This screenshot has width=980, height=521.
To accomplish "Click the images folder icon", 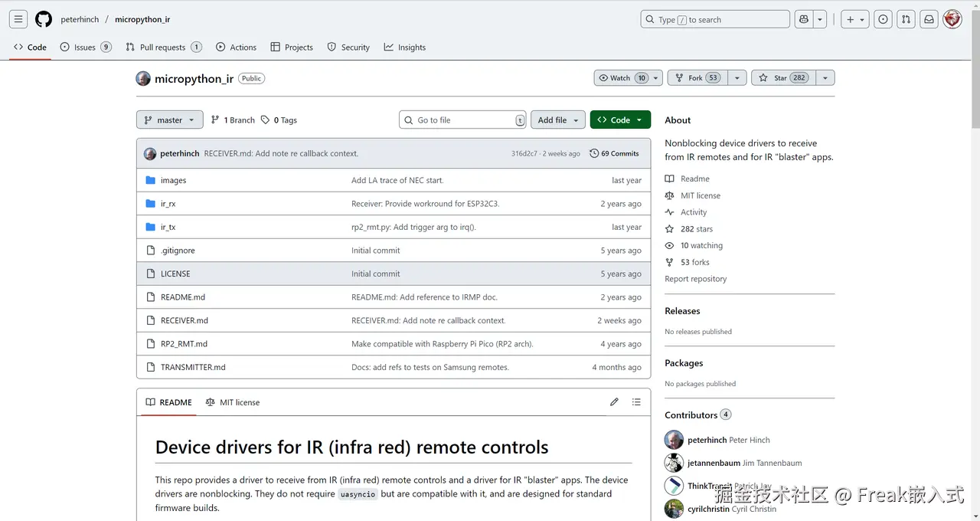I will (150, 180).
